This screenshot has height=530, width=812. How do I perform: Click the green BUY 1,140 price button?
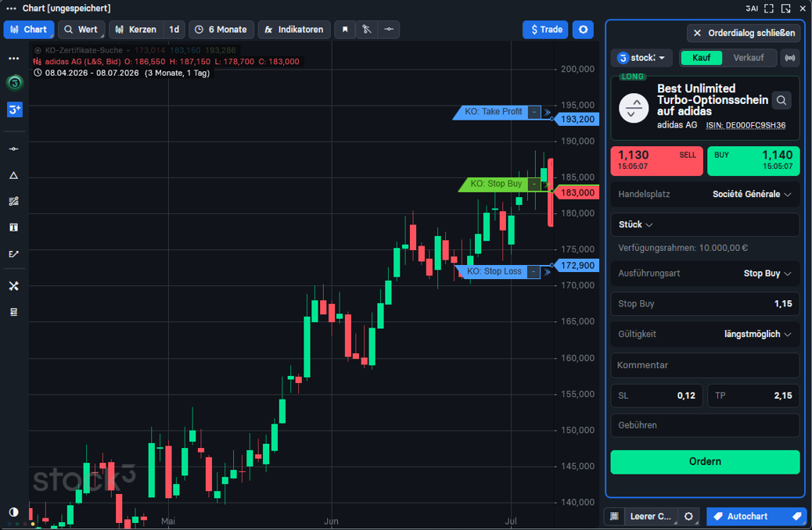[753, 160]
